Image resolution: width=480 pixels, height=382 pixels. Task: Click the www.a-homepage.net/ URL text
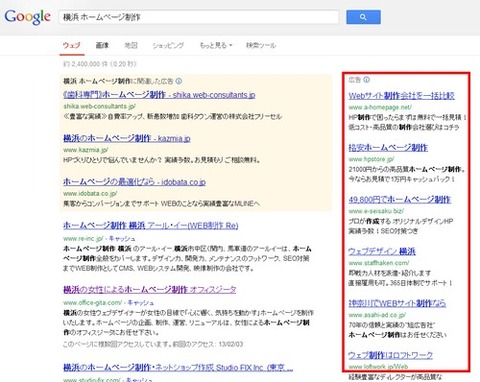pos(380,107)
